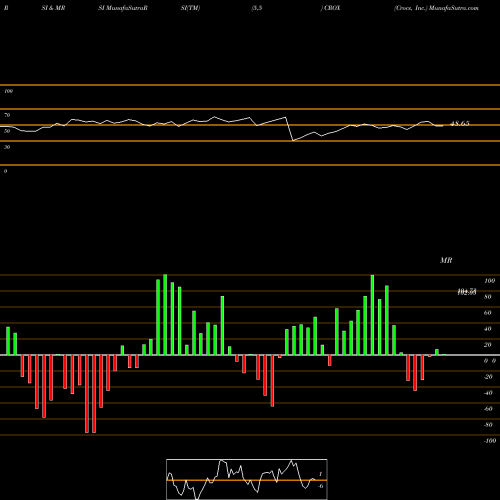
Task: Click the MR axis label 60
Action: (487, 313)
